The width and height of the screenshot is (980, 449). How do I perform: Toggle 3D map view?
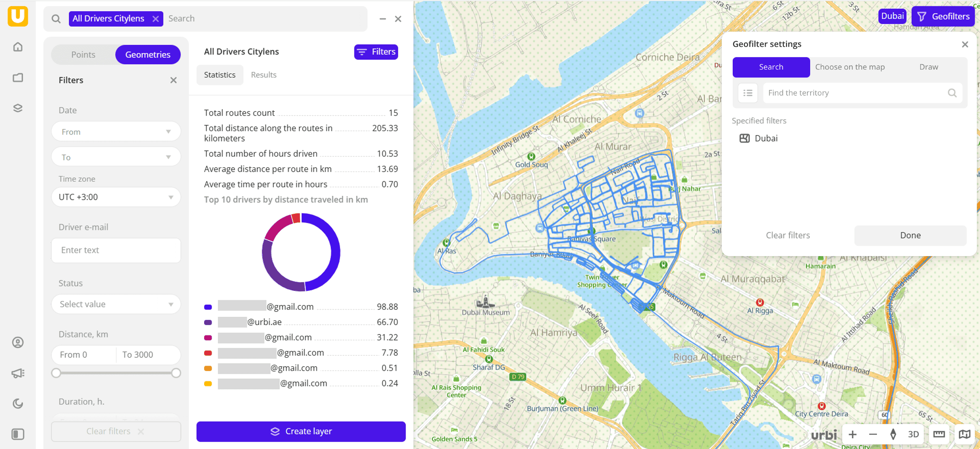pos(913,435)
